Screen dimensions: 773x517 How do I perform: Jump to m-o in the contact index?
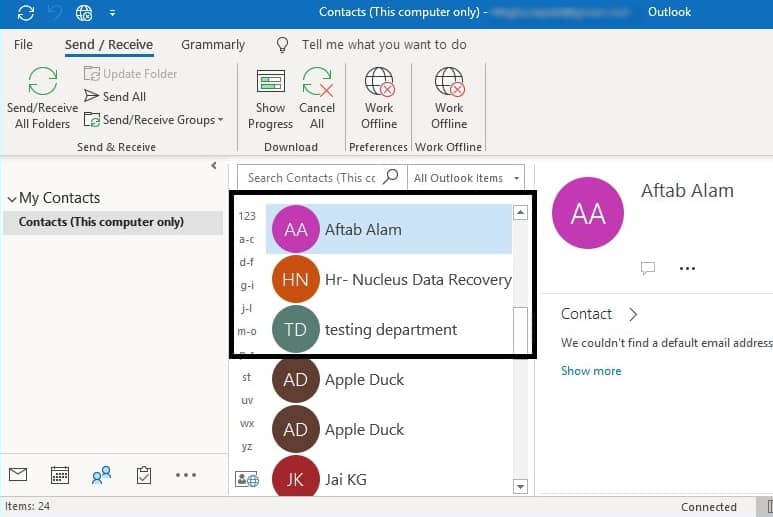247,331
